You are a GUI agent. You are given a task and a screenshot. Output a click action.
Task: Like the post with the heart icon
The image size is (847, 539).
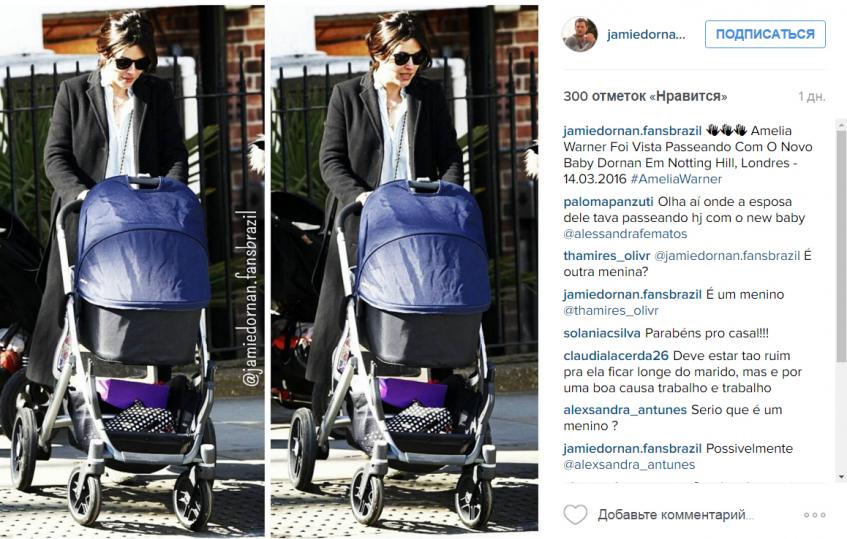(575, 514)
